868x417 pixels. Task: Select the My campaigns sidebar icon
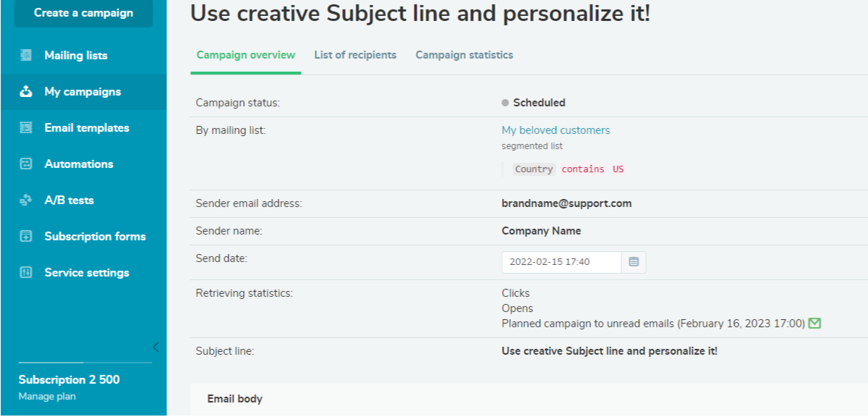click(x=27, y=91)
